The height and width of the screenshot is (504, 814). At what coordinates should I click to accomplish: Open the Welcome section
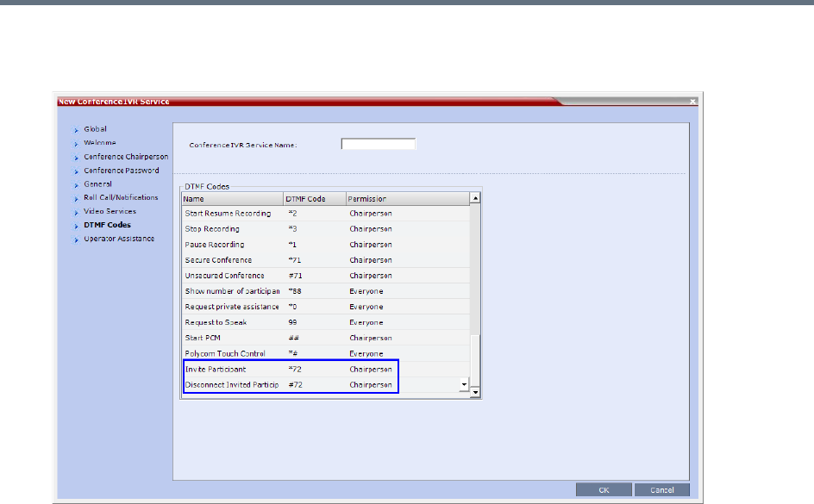100,143
